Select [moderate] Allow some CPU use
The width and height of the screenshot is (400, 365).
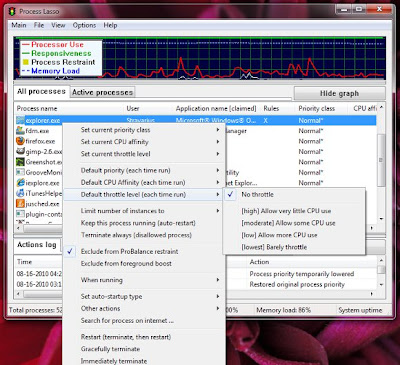click(288, 223)
